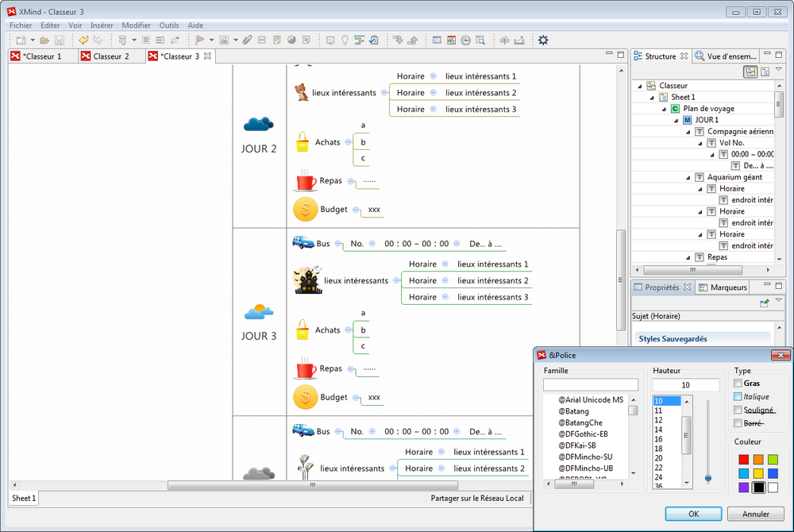The height and width of the screenshot is (532, 794).
Task: Click the gear settings icon in toolbar
Action: coord(543,40)
